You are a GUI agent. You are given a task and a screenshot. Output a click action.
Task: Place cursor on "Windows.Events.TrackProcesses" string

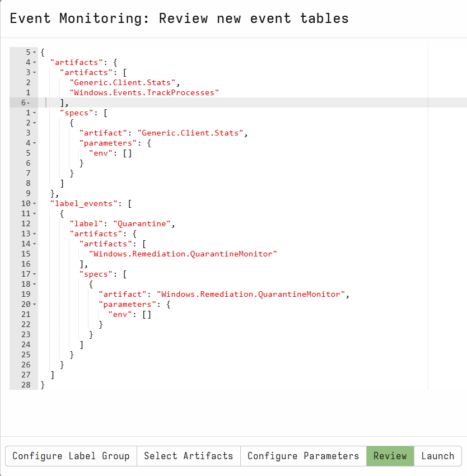pyautogui.click(x=144, y=92)
